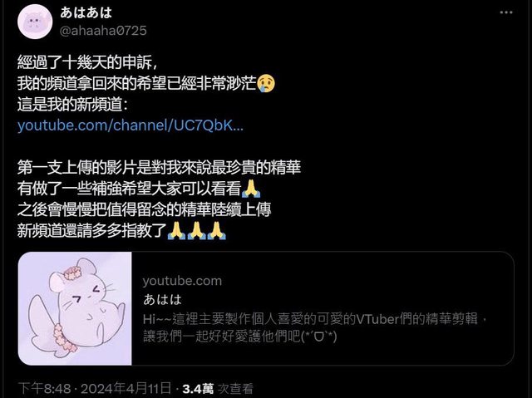The image size is (532, 398).
Task: Open the あはあは display name profile
Action: pos(86,12)
